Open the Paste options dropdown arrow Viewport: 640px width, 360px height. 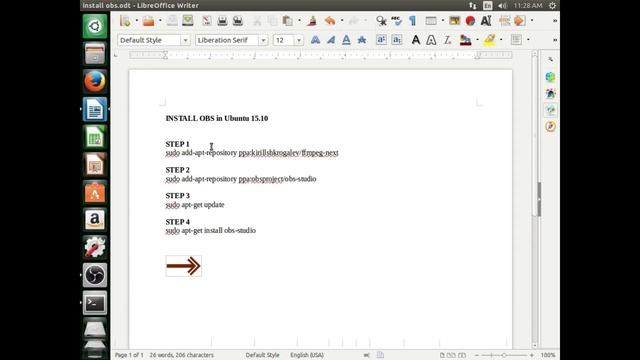(x=299, y=20)
